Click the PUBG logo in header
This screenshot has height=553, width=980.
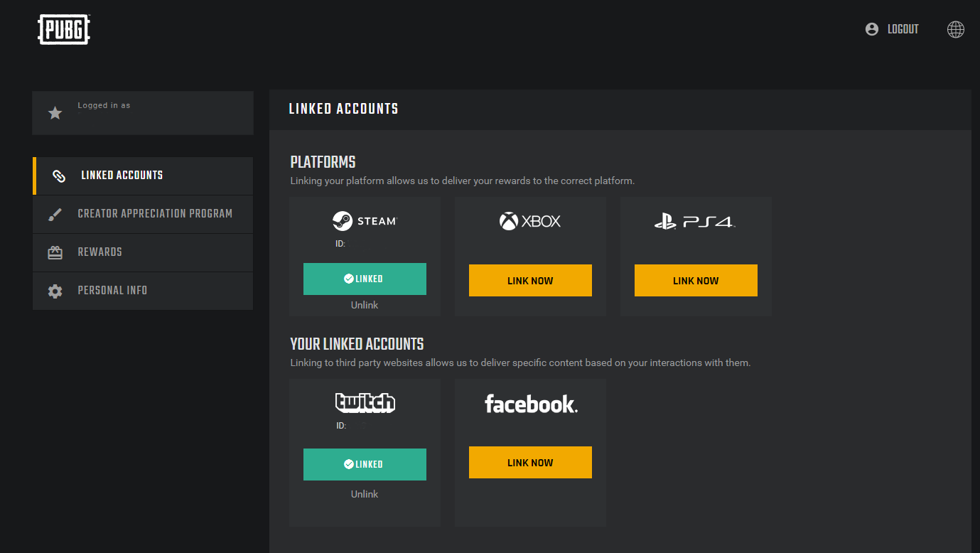click(64, 30)
